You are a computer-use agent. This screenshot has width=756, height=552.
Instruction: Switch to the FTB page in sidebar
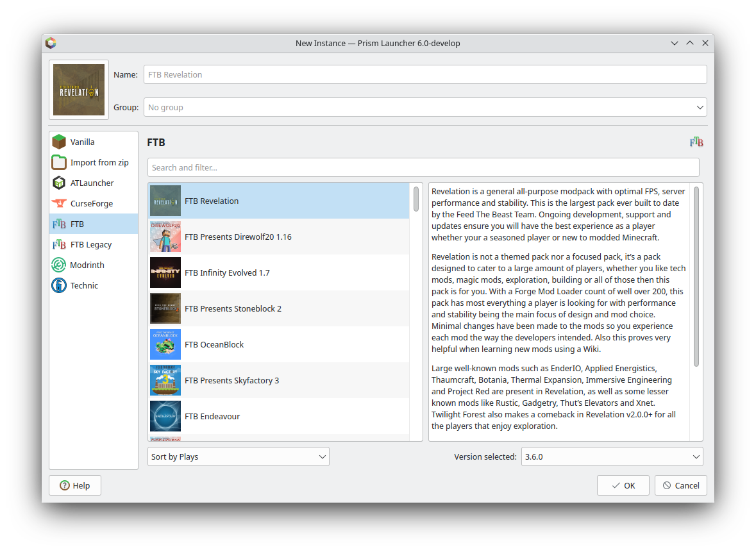pyautogui.click(x=94, y=224)
